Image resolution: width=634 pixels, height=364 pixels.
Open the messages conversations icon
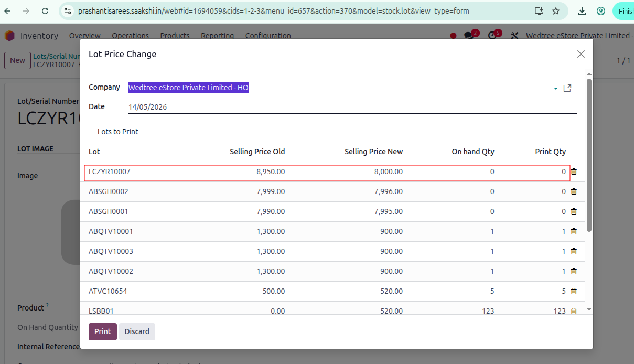tap(469, 36)
